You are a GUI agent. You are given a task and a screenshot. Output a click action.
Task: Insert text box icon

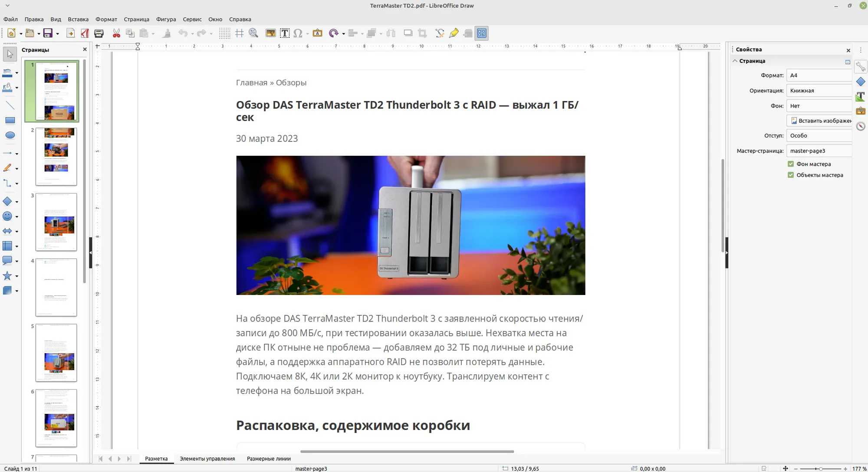click(x=285, y=33)
